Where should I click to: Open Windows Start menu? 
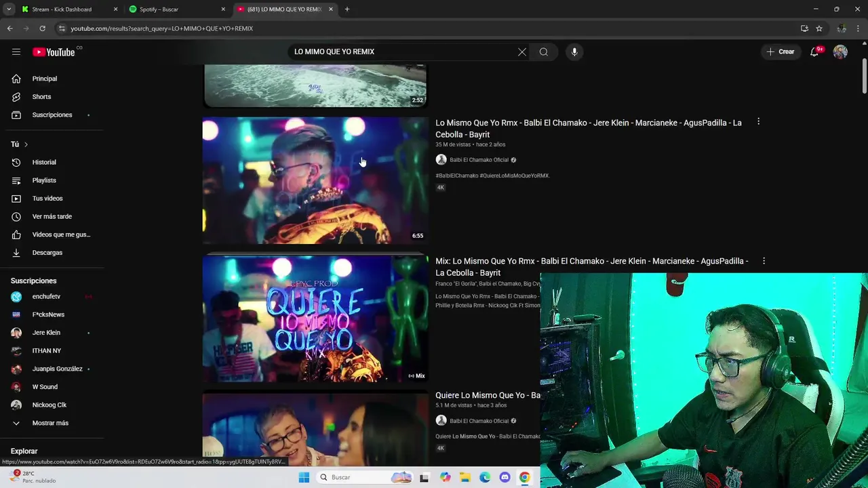[304, 477]
